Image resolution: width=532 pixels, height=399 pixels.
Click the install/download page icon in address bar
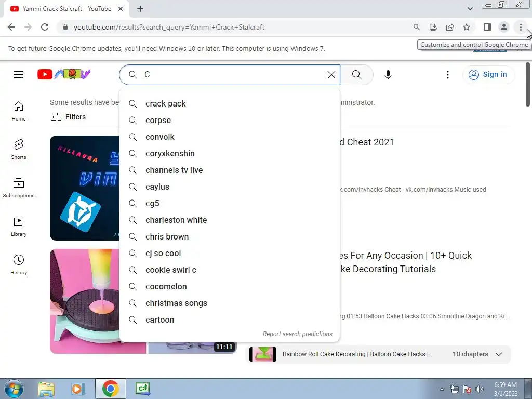pos(433,27)
